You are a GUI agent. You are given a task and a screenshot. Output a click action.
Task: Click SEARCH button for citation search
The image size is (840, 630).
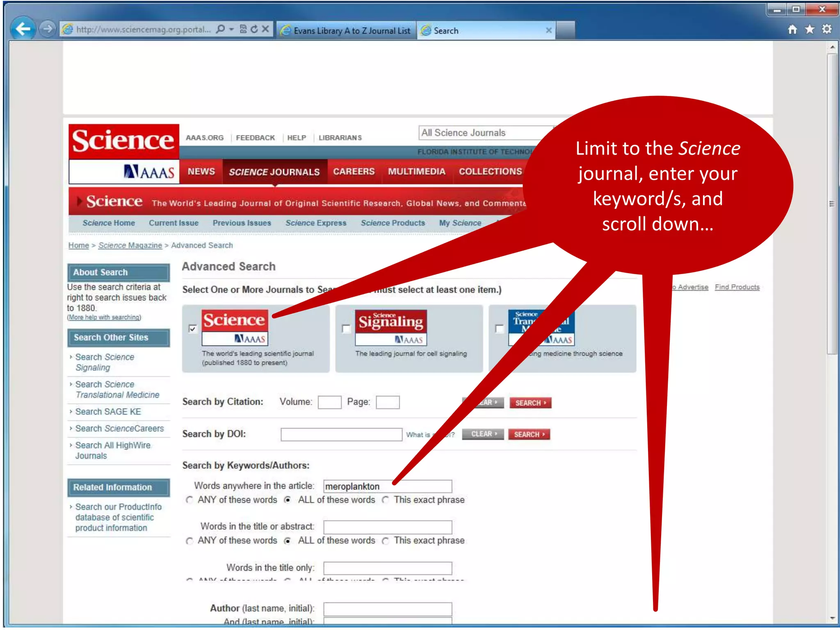tap(530, 403)
